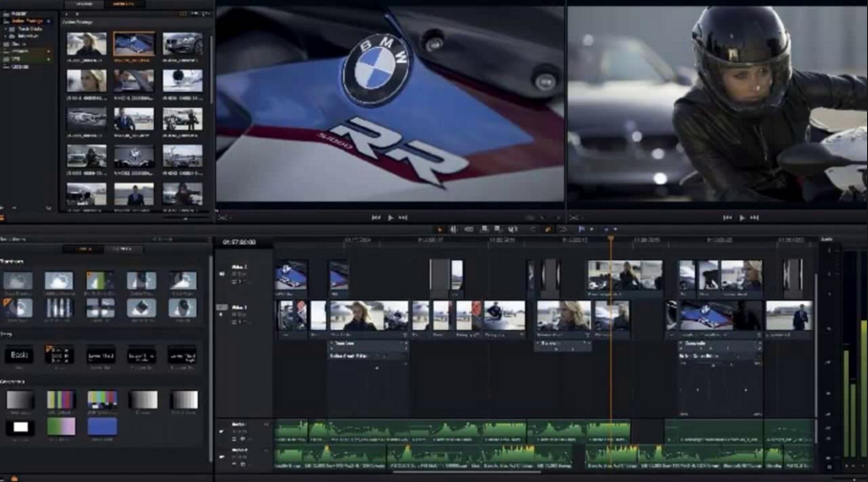Switch to second tab in effects library
Image resolution: width=868 pixels, height=482 pixels.
(121, 250)
